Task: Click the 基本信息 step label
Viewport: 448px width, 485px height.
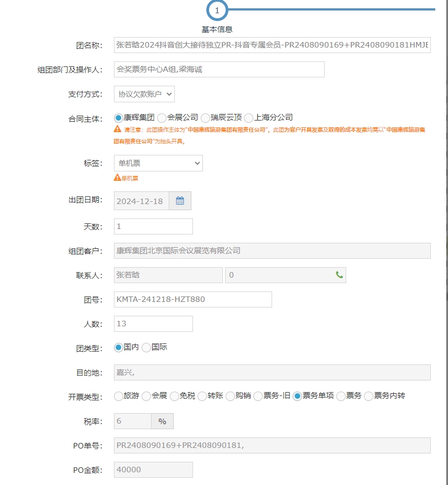Action: 217,29
